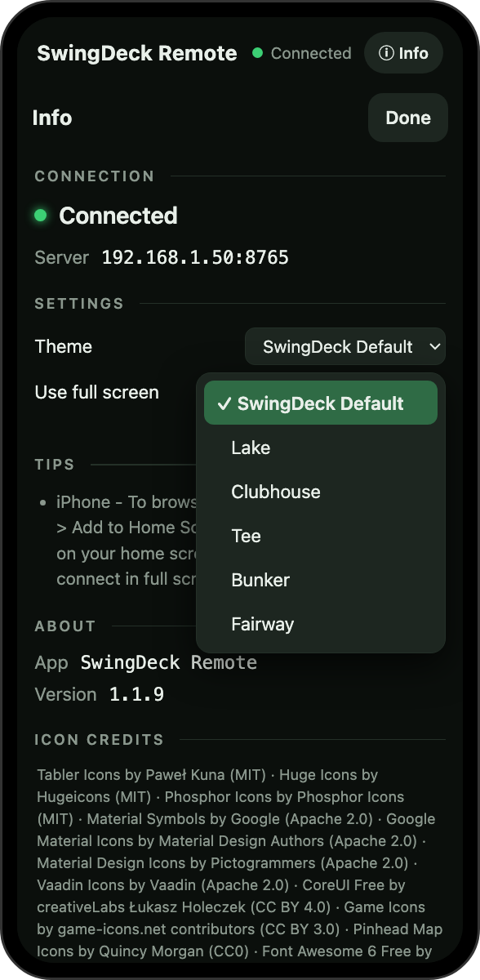Screen dimensions: 480x980
Task: Click the large Connected status text
Action: pos(118,216)
